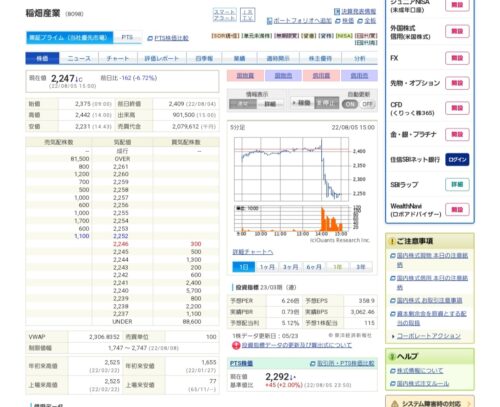The height and width of the screenshot is (407, 500).
Task: Choose the simple information display mode
Action: pos(243,104)
